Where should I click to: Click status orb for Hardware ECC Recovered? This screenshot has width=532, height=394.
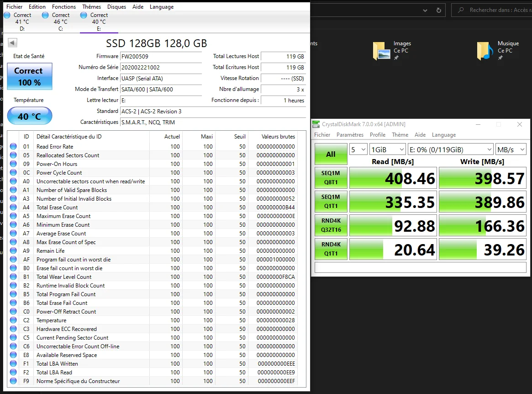13,329
